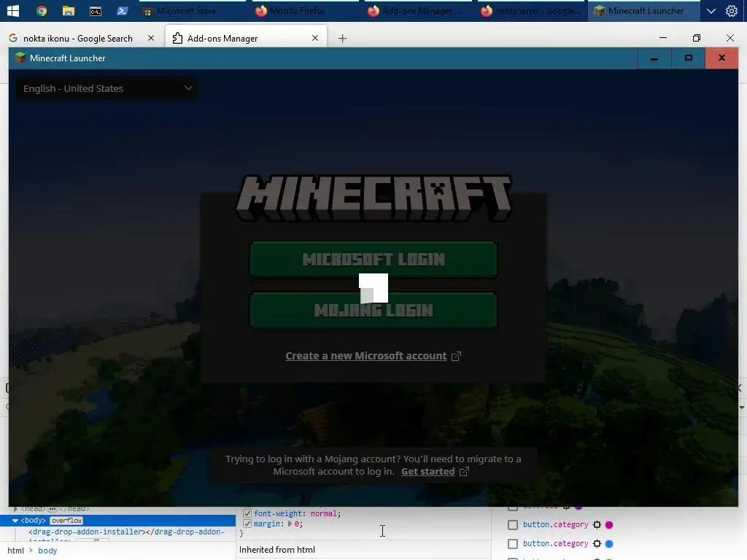
Task: Collapse the body node in inspector
Action: coord(15,521)
